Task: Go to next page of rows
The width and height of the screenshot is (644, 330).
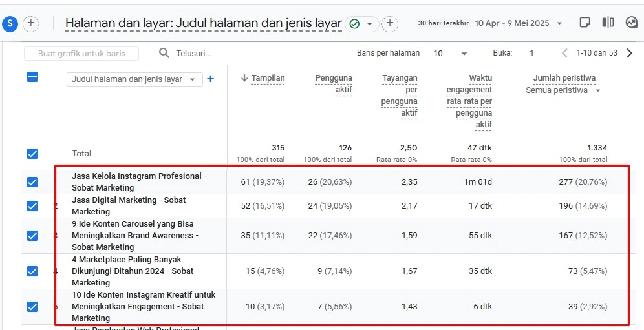Action: 629,53
